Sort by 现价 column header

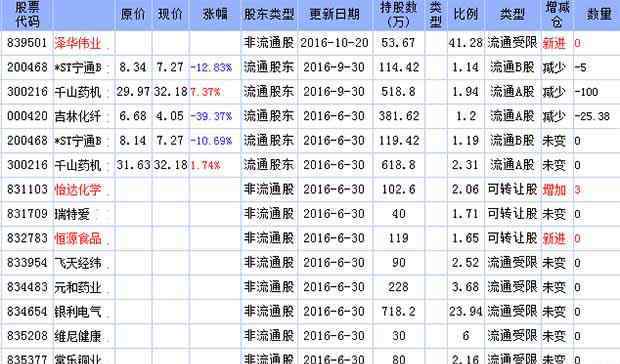point(170,15)
